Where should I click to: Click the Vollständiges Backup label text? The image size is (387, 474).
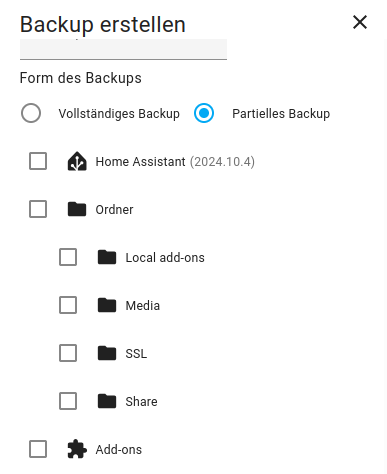[119, 114]
